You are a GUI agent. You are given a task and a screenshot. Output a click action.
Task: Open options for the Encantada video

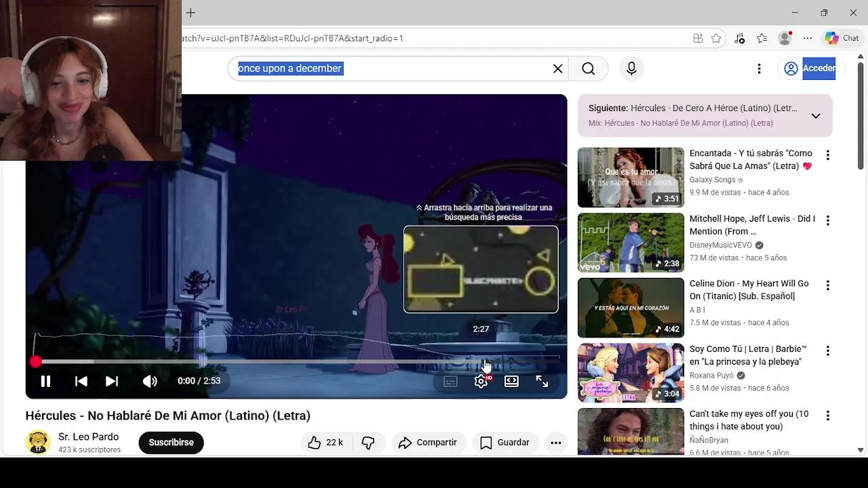pos(827,155)
